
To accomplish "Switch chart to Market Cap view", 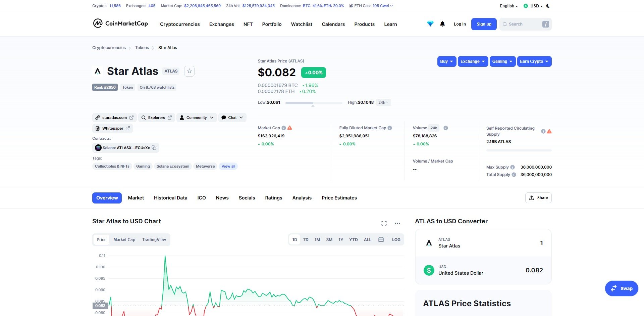I will (x=124, y=240).
